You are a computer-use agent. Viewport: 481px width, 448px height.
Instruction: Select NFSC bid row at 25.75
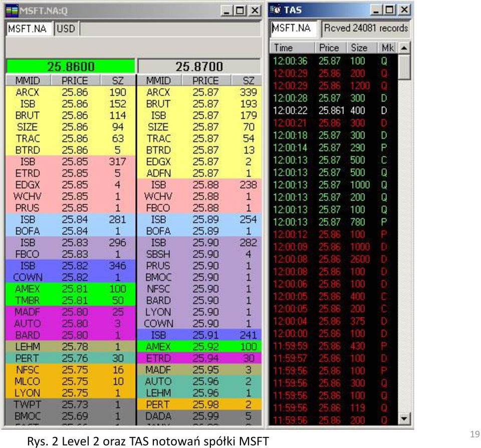pyautogui.click(x=71, y=370)
